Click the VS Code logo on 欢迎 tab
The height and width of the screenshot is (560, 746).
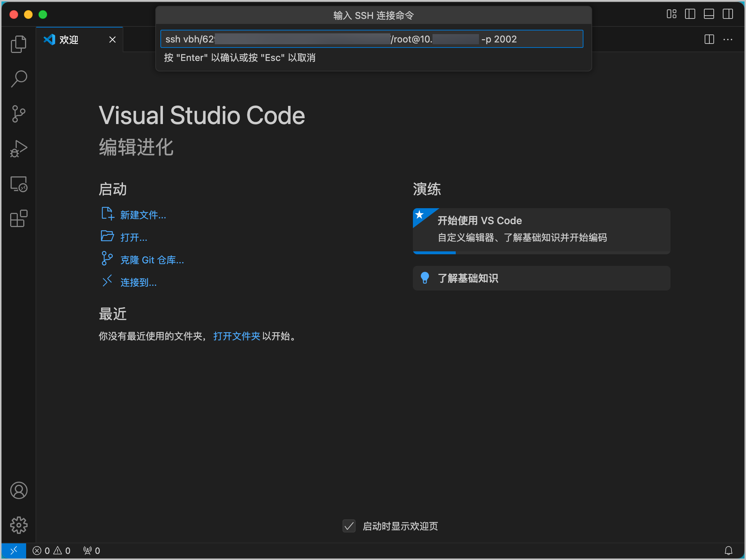49,40
